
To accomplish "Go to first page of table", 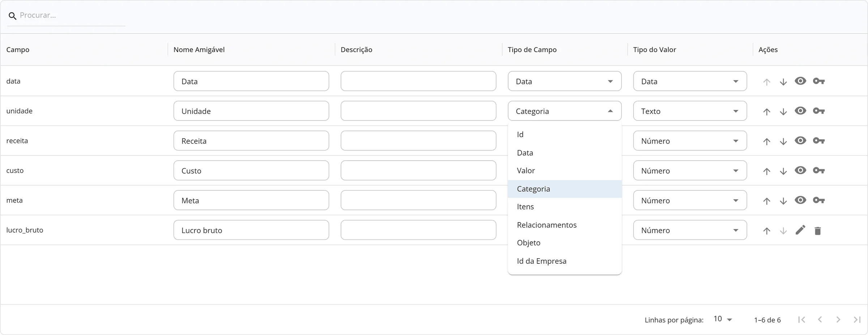I will click(801, 319).
